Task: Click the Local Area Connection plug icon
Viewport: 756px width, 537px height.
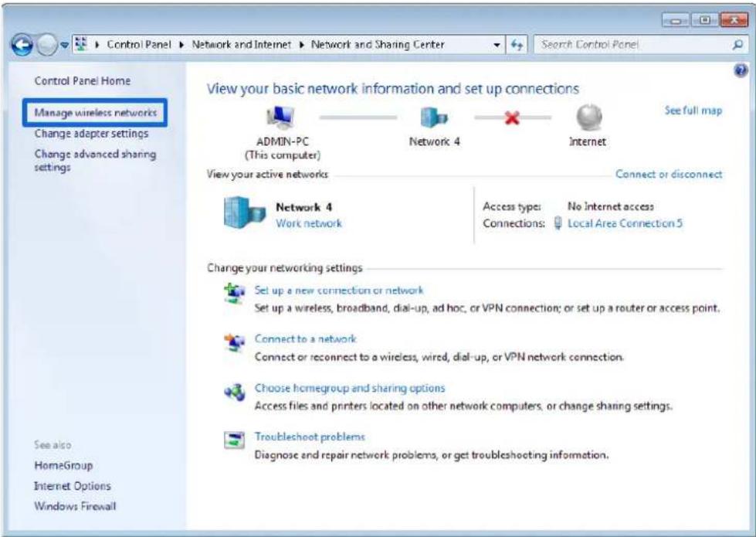Action: (558, 223)
